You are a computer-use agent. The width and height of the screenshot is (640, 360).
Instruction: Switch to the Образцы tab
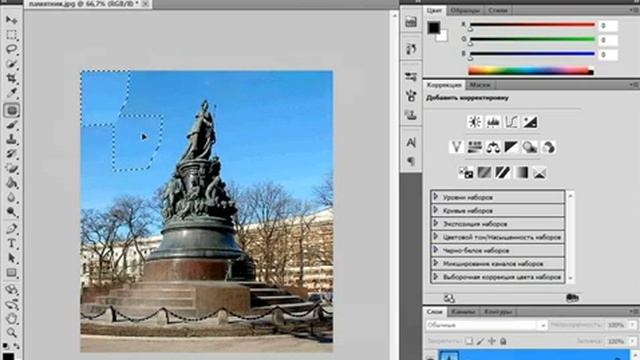coord(465,10)
